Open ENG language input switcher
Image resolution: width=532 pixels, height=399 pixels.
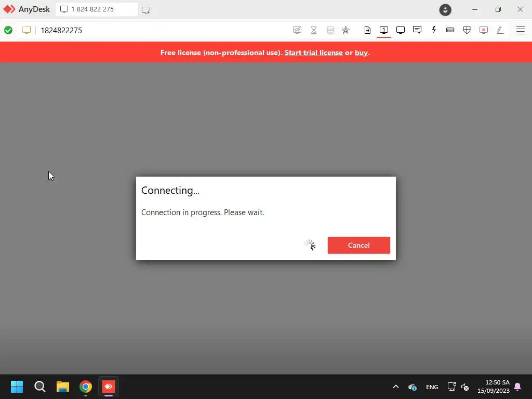pos(432,387)
